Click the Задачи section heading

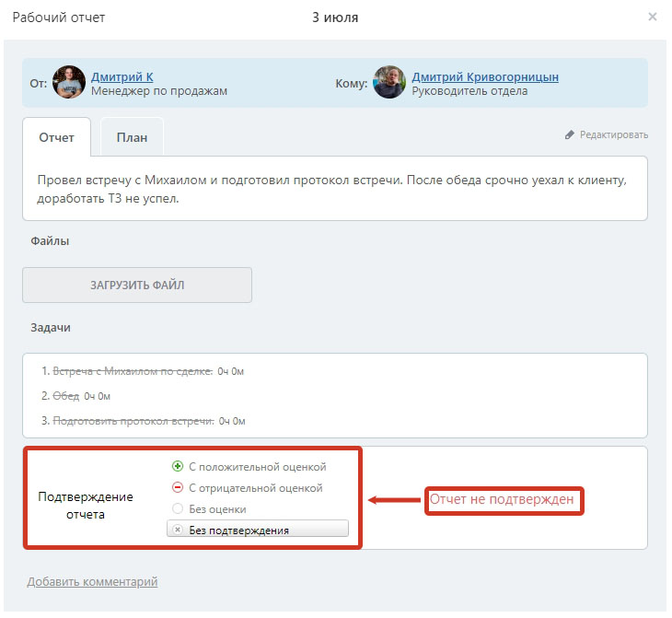tap(51, 328)
